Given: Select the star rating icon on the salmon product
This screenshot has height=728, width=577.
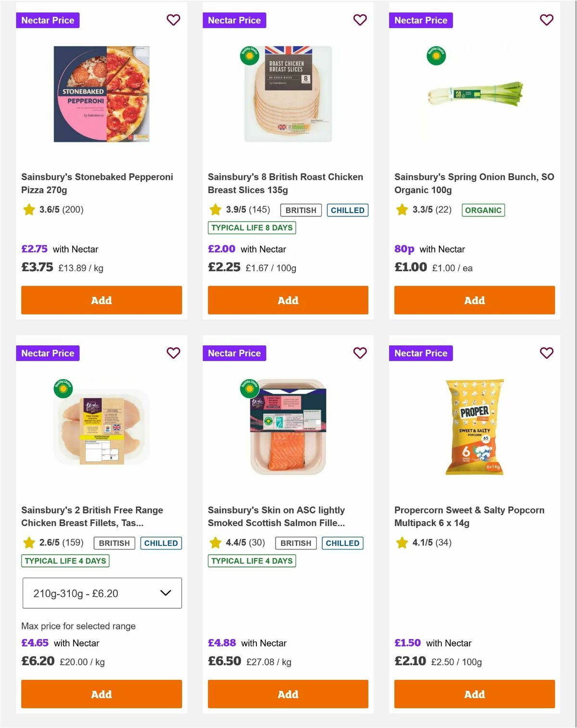Looking at the screenshot, I should (216, 542).
